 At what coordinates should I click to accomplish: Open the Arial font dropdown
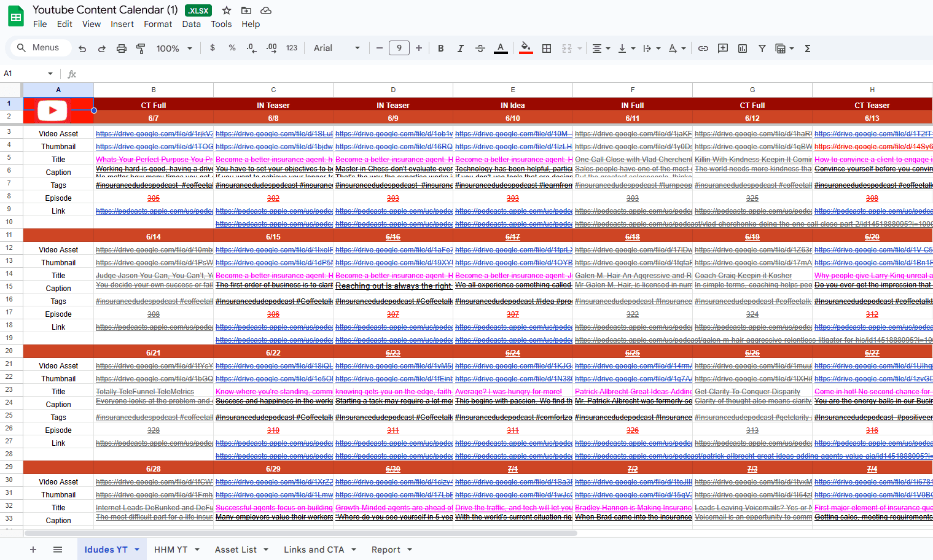pos(337,48)
